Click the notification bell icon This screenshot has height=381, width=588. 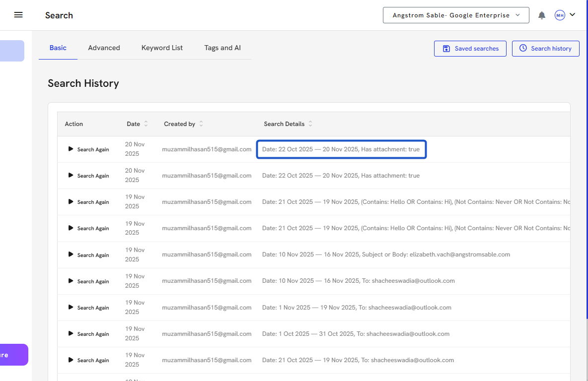pyautogui.click(x=542, y=15)
